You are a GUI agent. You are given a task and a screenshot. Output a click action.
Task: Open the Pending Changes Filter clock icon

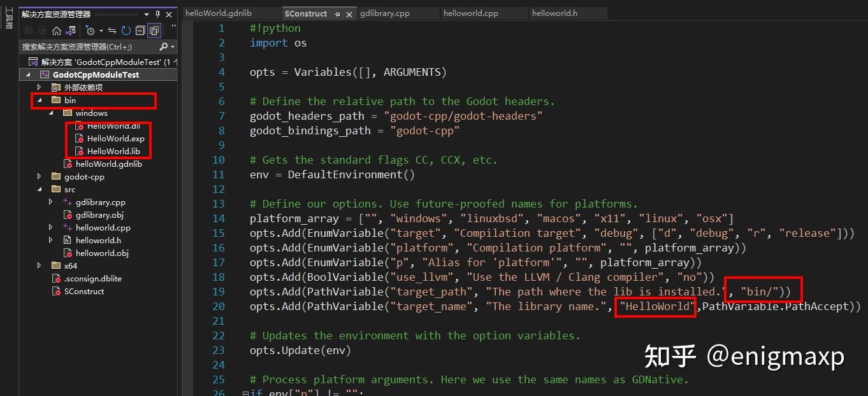pos(91,31)
